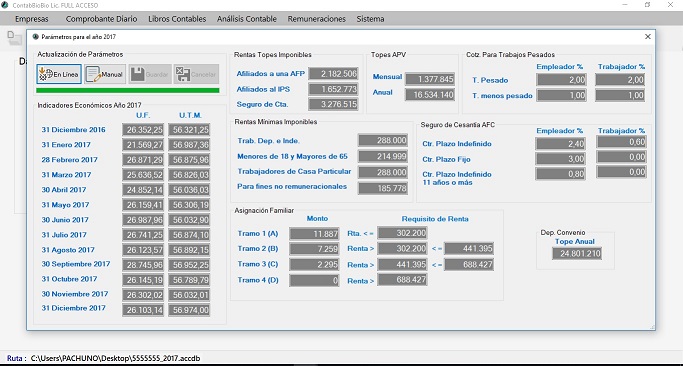Click T. menos pesado Empleador % field

(561, 95)
